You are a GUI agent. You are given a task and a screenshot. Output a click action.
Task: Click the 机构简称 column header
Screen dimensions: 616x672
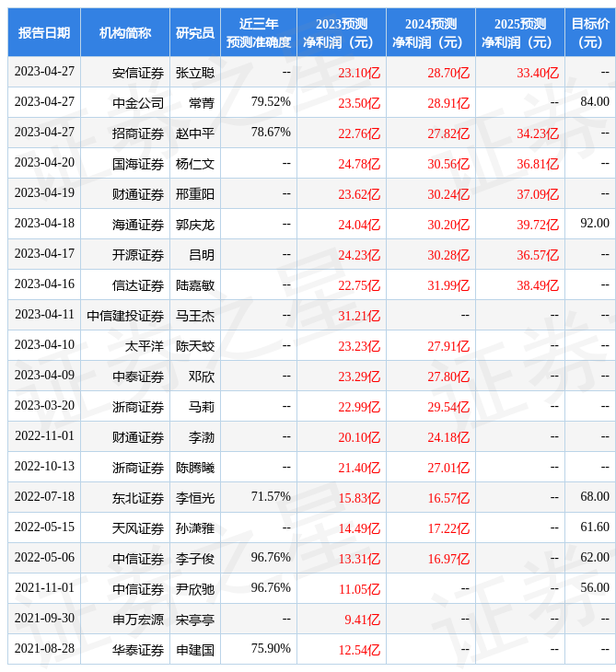tap(125, 32)
